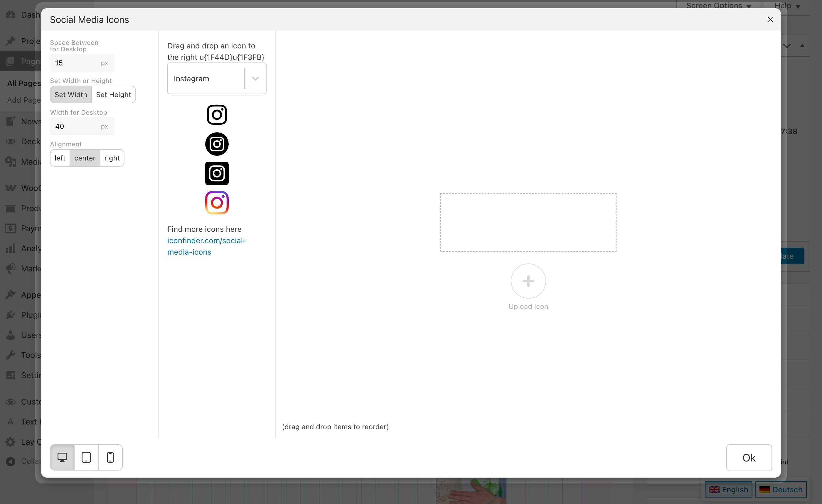Screen dimensions: 822x504
Task: Switch to tablet device view
Action: click(86, 457)
